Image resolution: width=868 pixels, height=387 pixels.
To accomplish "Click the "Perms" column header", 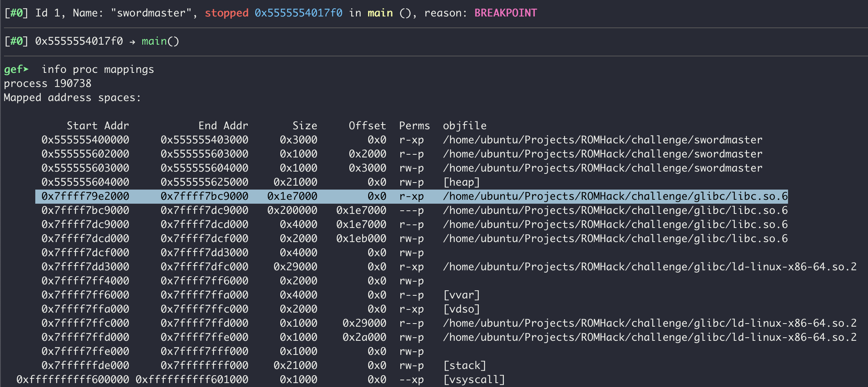I will click(x=414, y=126).
